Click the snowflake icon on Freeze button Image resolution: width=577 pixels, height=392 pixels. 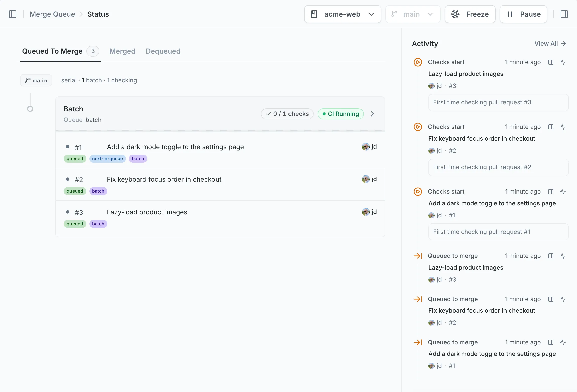[455, 14]
